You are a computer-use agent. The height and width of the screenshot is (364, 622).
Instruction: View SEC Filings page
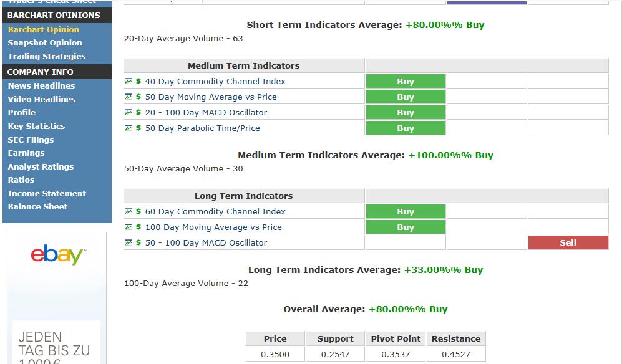click(31, 140)
